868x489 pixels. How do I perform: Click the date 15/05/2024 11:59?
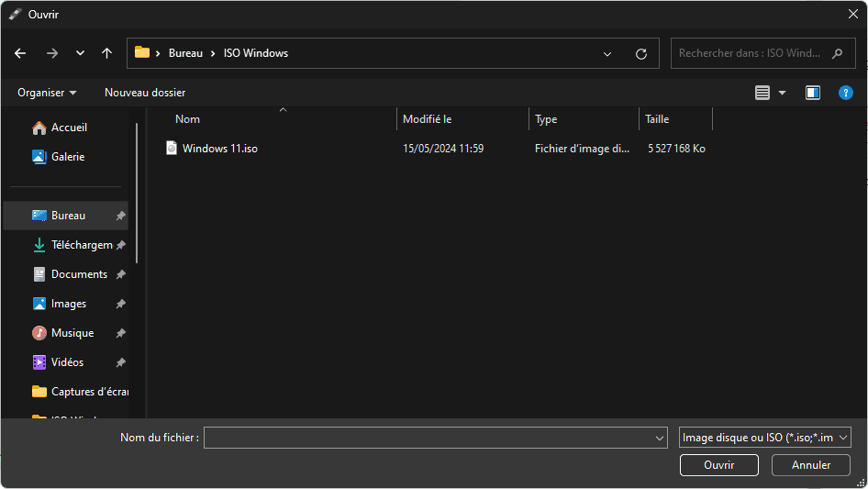(x=443, y=149)
